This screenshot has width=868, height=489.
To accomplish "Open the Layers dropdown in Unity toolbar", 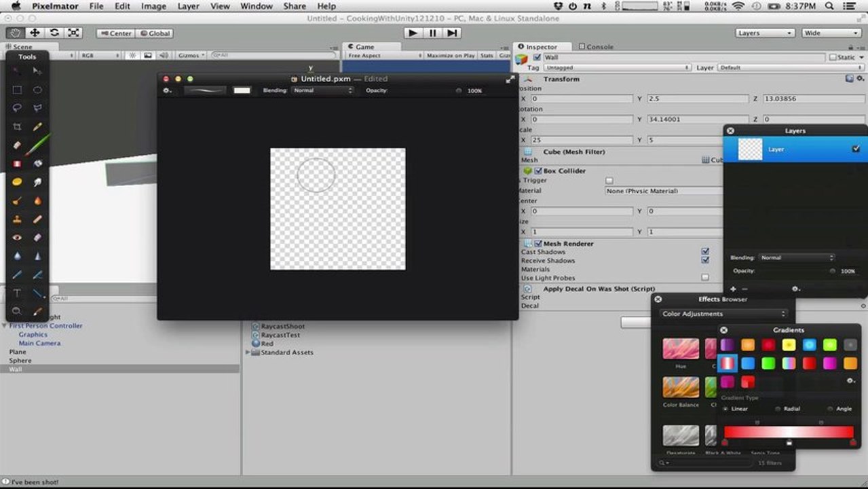I will [765, 33].
